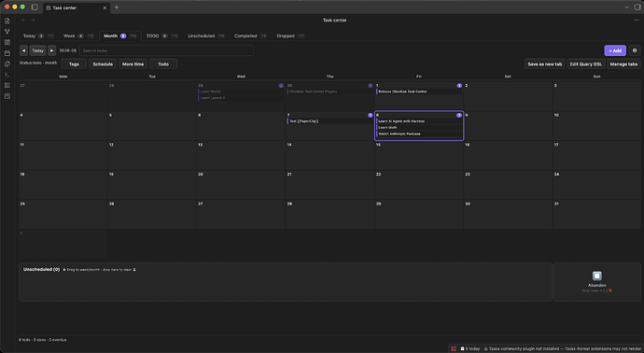Screen dimensions: 644x353
Task: Open the More time filter button
Action: click(x=133, y=64)
